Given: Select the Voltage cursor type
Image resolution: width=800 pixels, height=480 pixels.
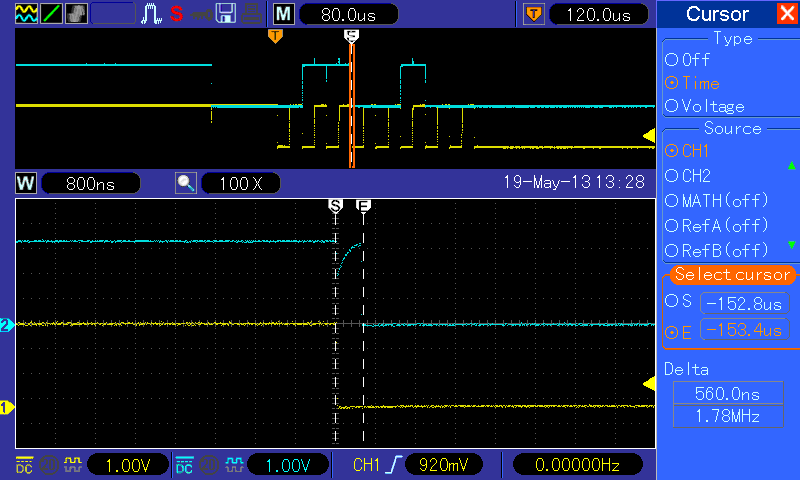Looking at the screenshot, I should tap(705, 106).
